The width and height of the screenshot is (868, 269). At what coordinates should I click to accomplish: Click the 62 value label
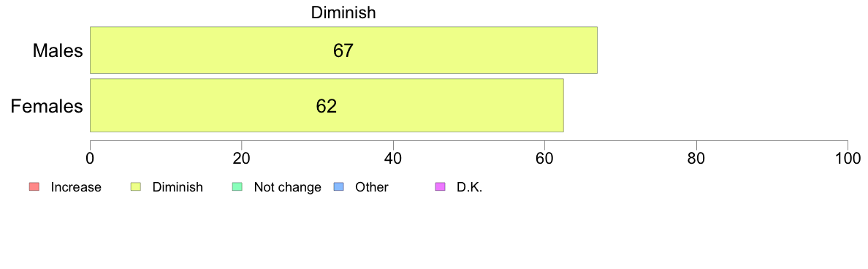coord(327,106)
